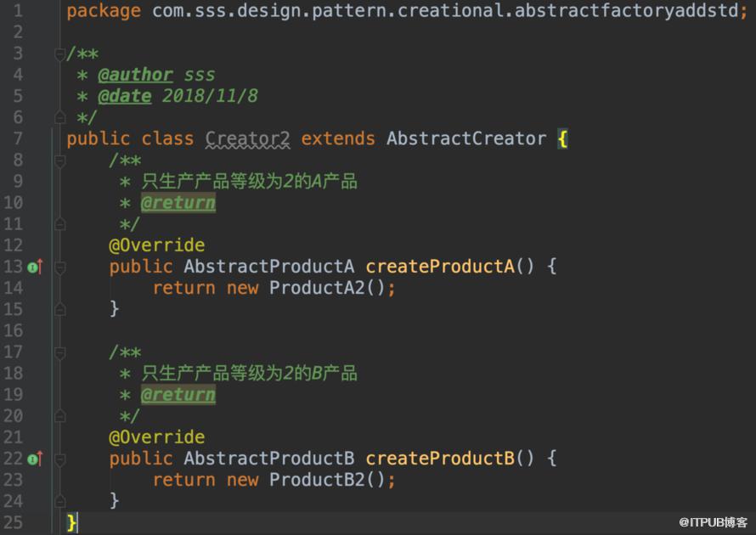
Task: Click the override gutter icon beside createProductA
Action: click(x=35, y=267)
